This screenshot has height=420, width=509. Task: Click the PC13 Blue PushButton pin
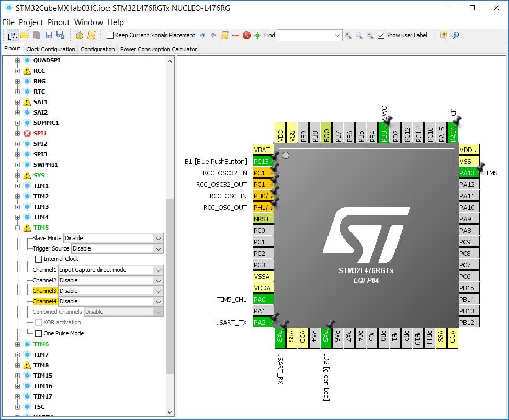(x=263, y=161)
